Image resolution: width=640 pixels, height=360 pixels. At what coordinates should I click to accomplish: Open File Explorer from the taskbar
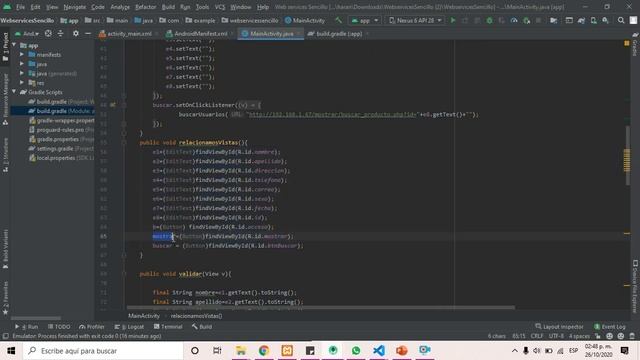(241, 351)
